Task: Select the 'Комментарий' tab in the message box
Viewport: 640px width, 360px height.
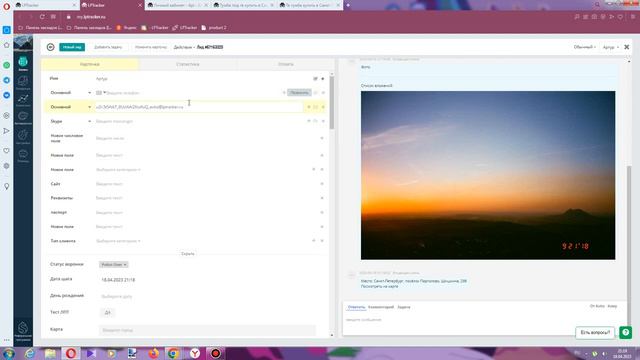Action: point(381,307)
